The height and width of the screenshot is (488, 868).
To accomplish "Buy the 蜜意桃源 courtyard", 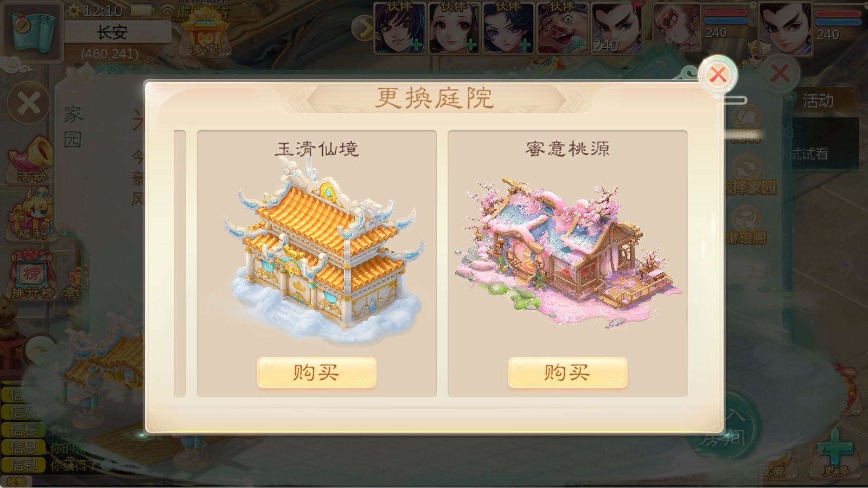I will pyautogui.click(x=567, y=373).
